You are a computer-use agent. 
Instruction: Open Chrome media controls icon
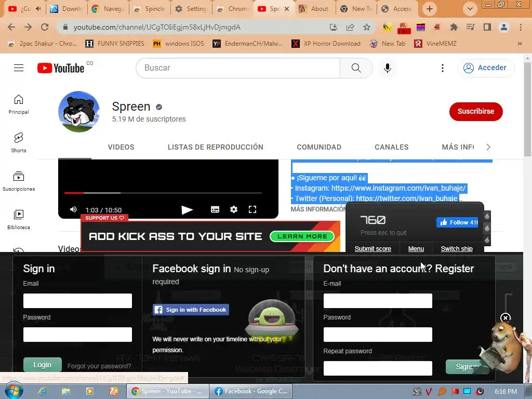point(470,27)
